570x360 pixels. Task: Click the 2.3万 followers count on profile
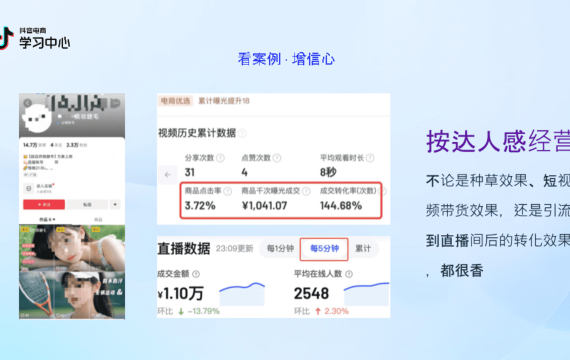72,145
